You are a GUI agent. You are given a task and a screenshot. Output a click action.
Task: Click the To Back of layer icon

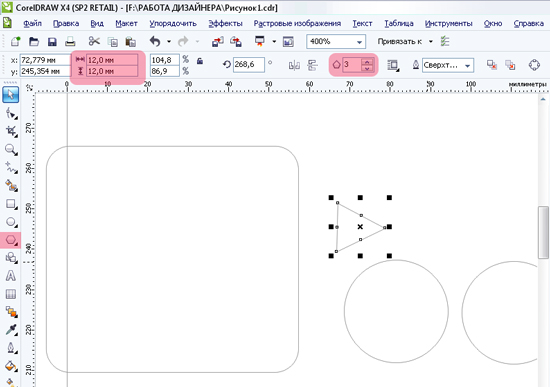coord(510,65)
